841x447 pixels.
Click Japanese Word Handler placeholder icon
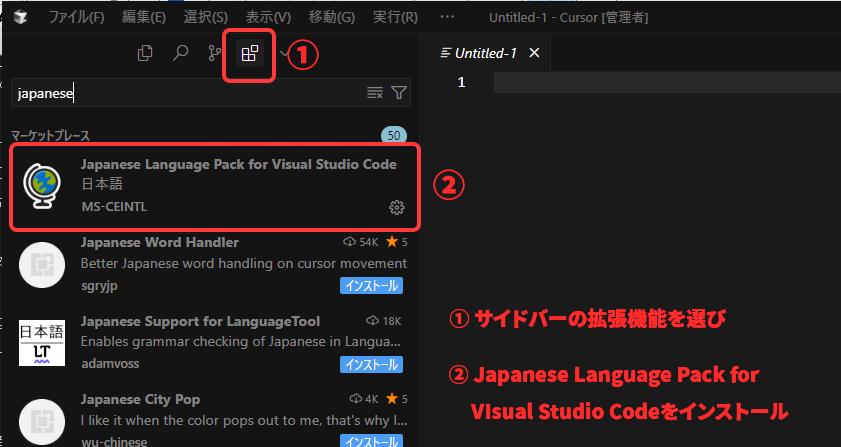(x=42, y=265)
